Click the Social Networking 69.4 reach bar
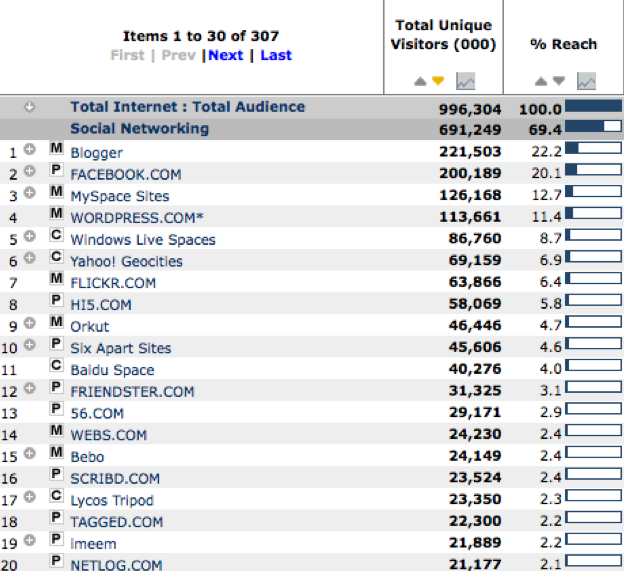This screenshot has width=624, height=571. point(593,127)
